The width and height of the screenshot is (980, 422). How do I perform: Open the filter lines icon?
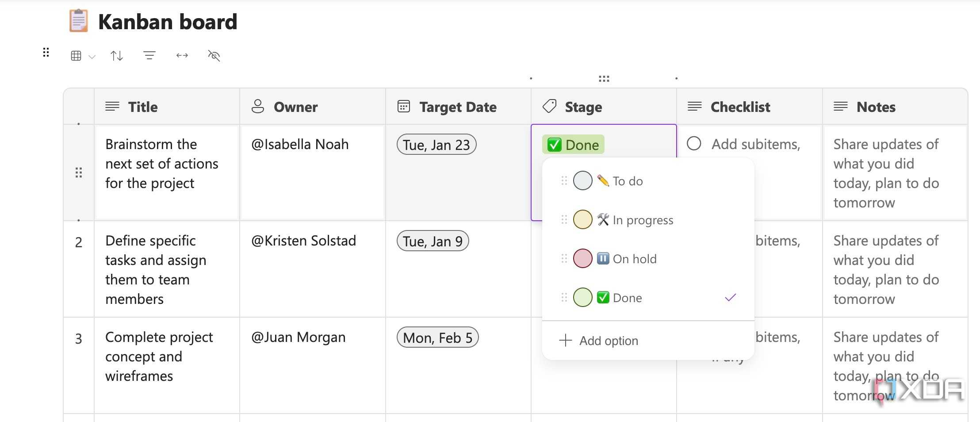click(x=149, y=55)
